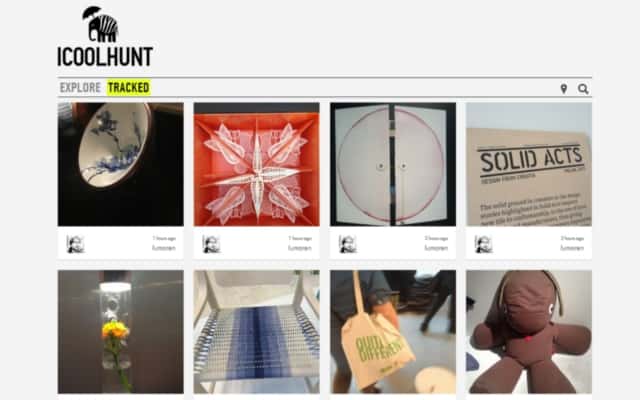Open the green-text tote bag photo
The image size is (640, 400).
pyautogui.click(x=393, y=331)
